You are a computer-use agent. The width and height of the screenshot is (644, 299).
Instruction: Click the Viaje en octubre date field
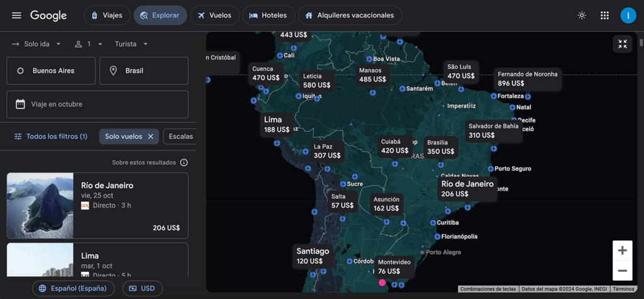click(x=97, y=104)
